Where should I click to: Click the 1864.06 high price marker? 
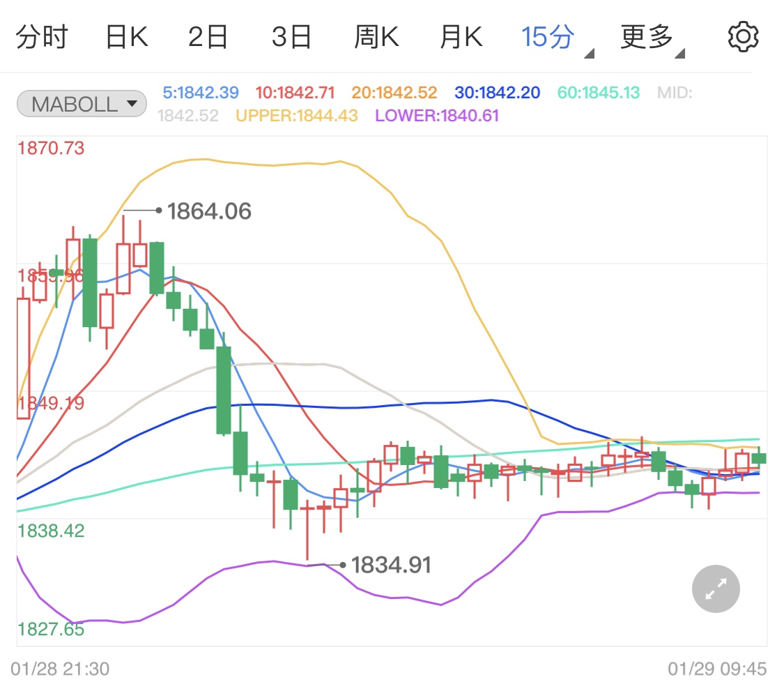point(208,211)
